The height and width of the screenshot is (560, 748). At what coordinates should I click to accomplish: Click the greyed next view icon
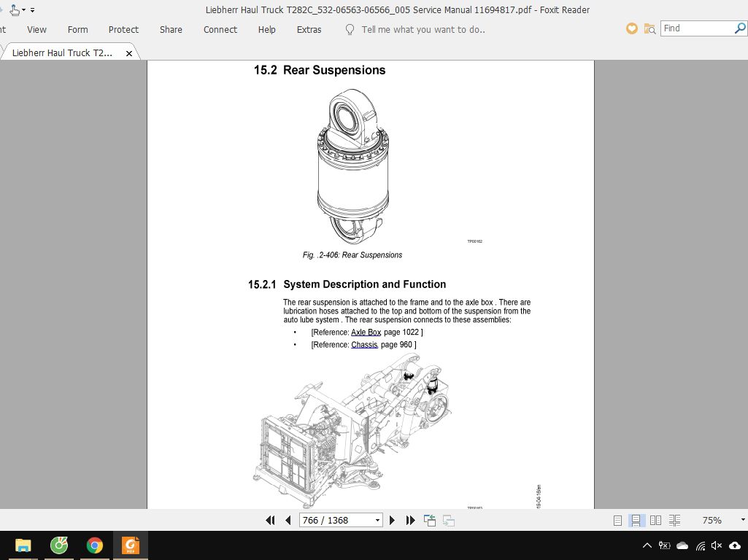pyautogui.click(x=448, y=521)
